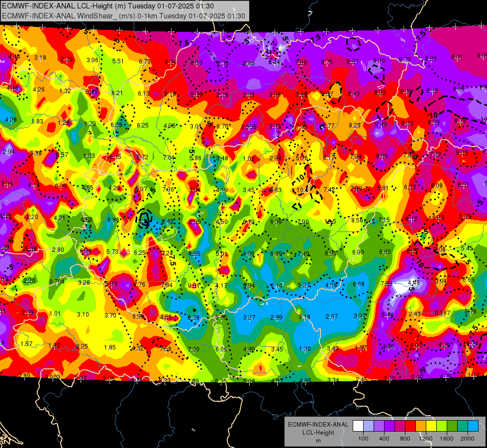
Task: Click the sky blue legend swatch
Action: tap(473, 426)
